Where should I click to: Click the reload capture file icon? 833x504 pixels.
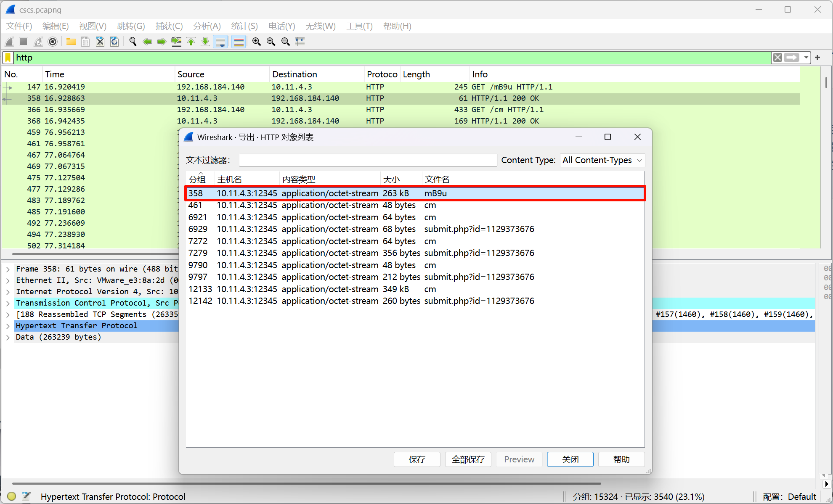[x=114, y=42]
